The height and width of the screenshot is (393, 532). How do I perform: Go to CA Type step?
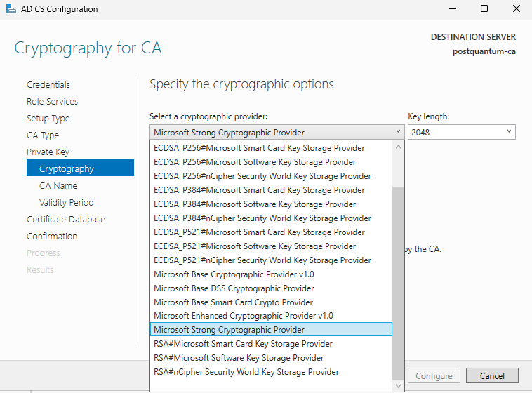click(43, 135)
